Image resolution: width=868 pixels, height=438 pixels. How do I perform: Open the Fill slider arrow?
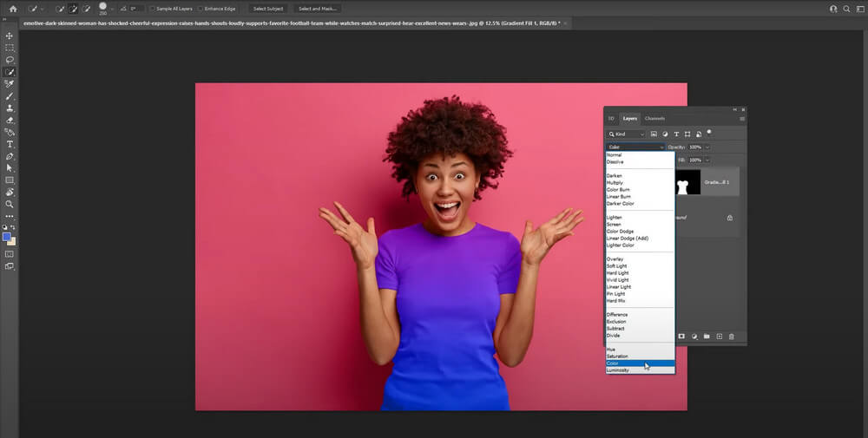click(x=707, y=160)
